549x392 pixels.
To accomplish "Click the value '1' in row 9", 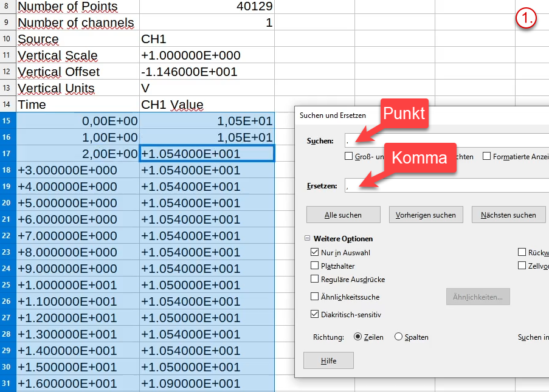I will (x=207, y=22).
